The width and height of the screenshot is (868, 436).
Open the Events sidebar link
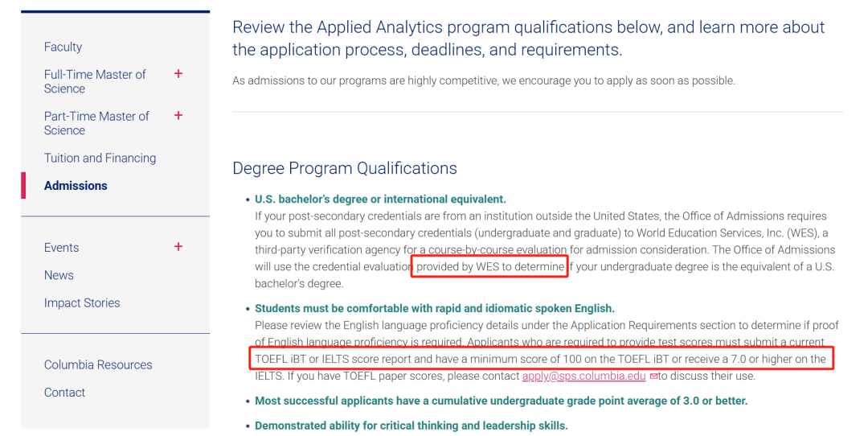tap(61, 248)
